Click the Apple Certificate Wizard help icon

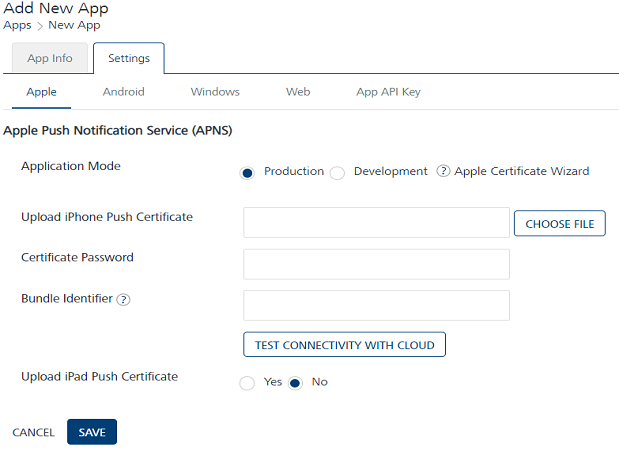click(444, 172)
